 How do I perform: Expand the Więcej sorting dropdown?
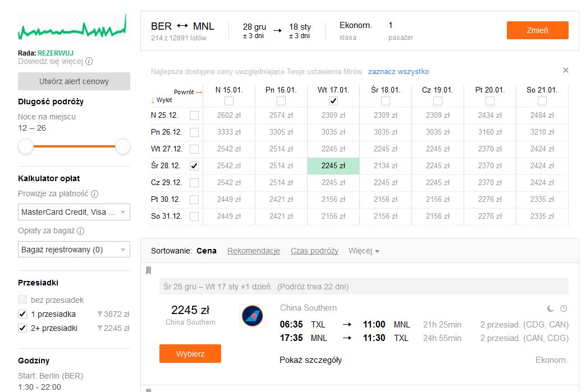coord(364,251)
